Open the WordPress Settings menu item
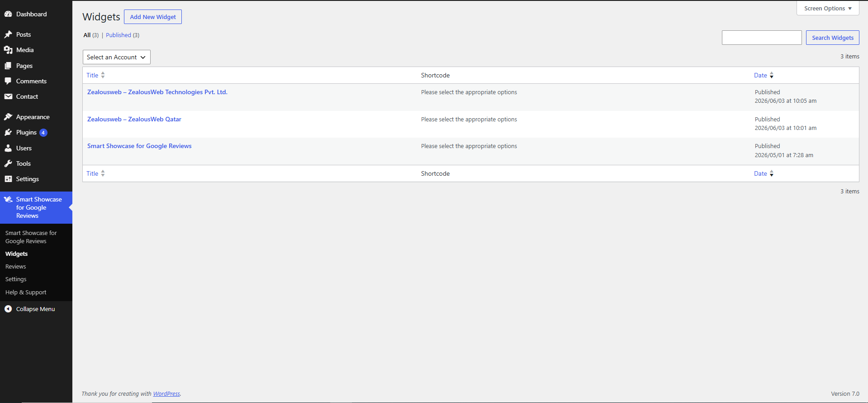The height and width of the screenshot is (403, 868). (36, 179)
